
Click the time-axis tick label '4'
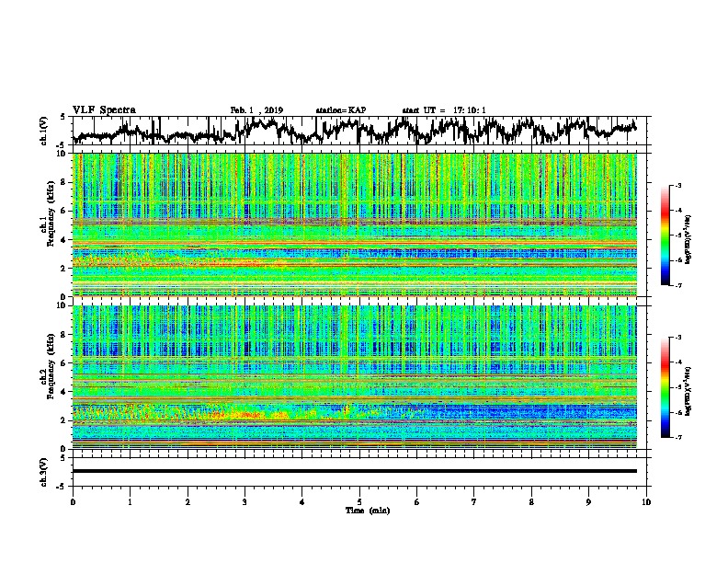[302, 502]
